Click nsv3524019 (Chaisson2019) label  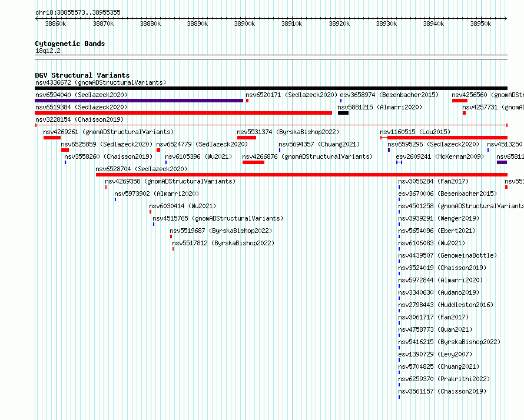click(x=442, y=268)
